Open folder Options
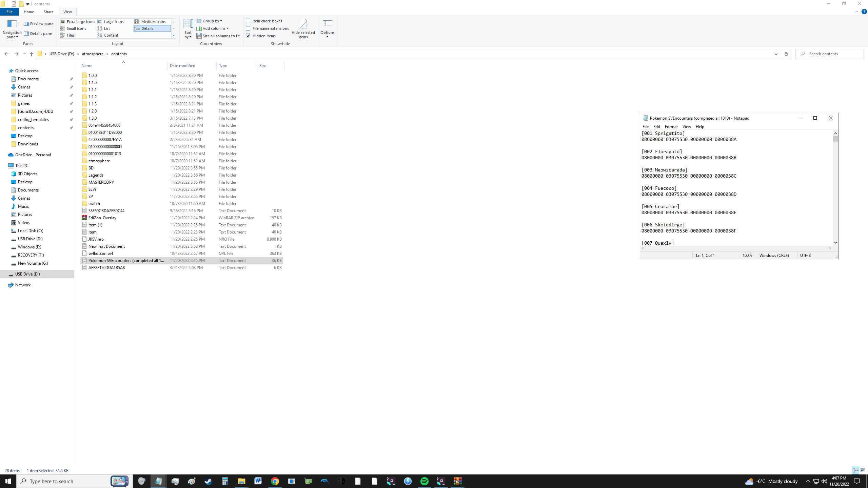The image size is (868, 488). pos(328,29)
